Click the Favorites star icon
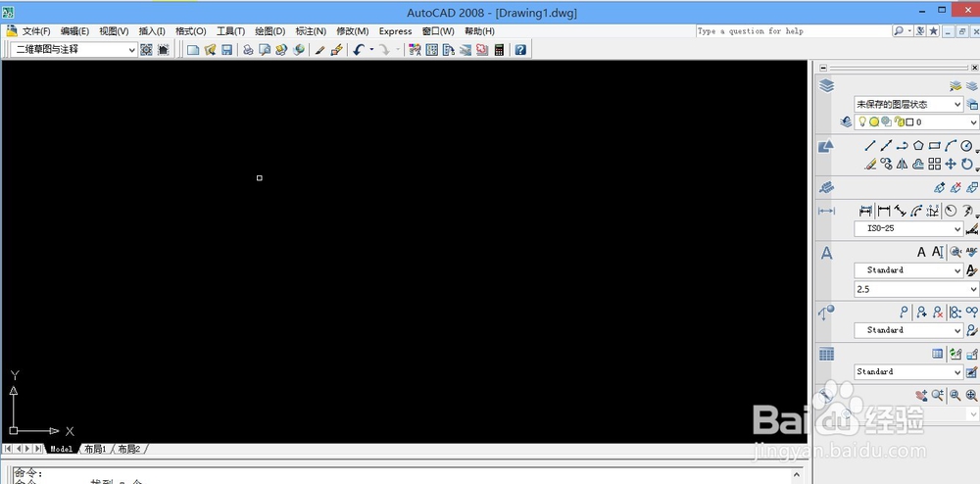The image size is (980, 484). (x=934, y=31)
